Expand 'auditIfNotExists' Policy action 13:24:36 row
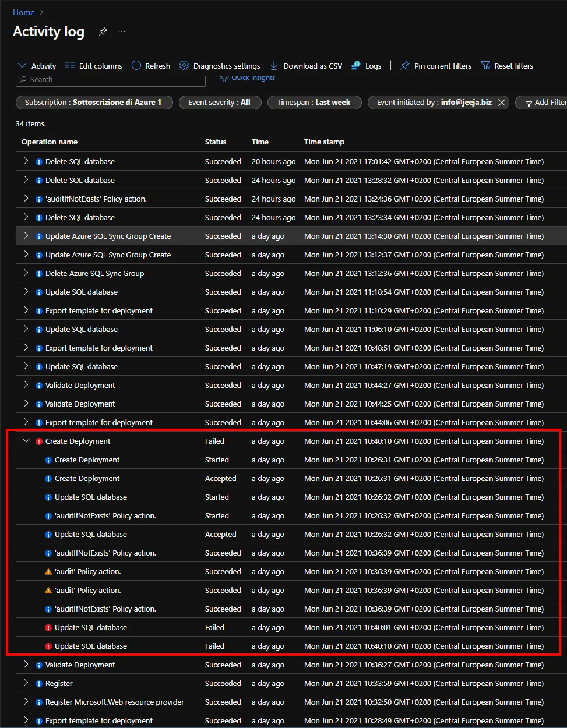 [26, 199]
